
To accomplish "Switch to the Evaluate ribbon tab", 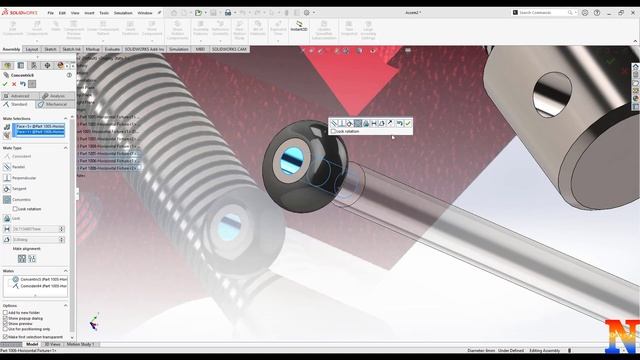I will (112, 49).
